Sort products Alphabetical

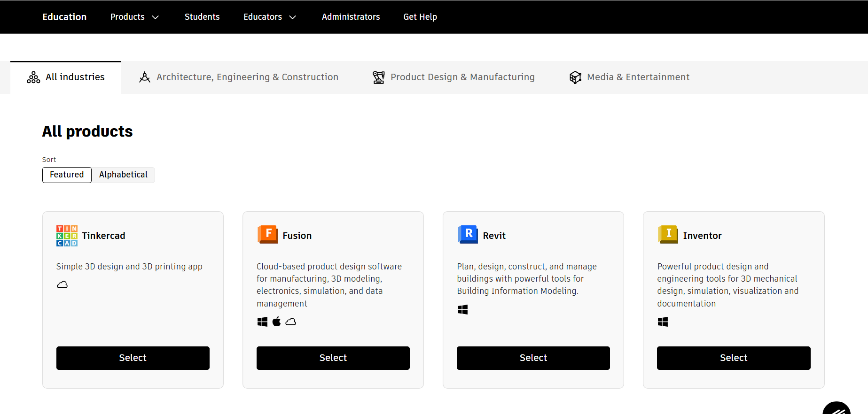(123, 175)
